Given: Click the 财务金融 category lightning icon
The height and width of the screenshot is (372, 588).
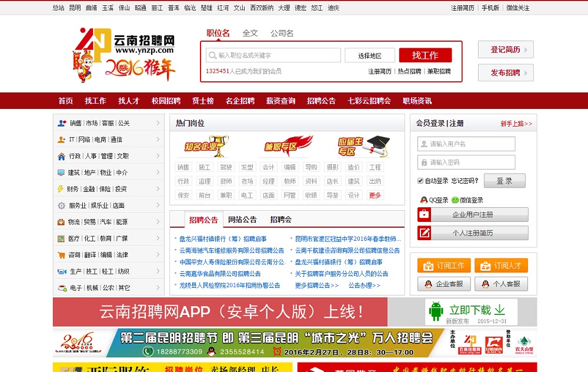Looking at the screenshot, I should click(61, 189).
